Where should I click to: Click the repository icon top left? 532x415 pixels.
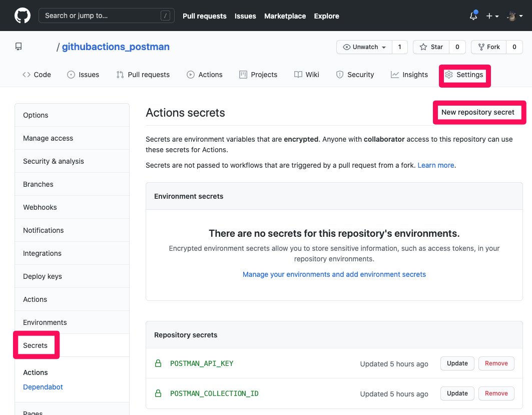point(19,46)
